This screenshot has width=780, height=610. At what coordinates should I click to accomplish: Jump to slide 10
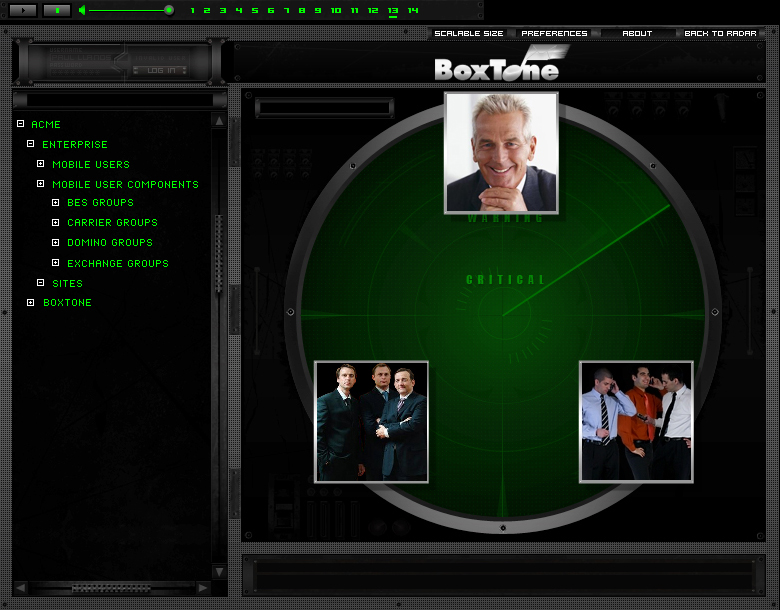pos(336,10)
